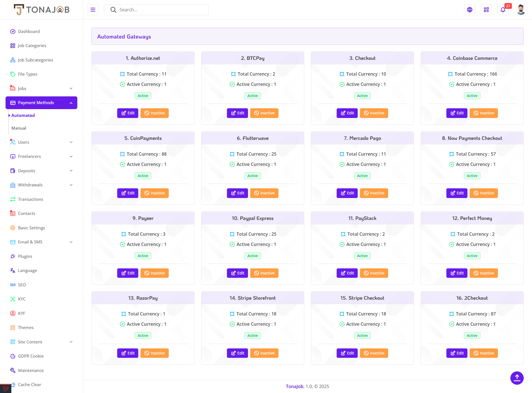Mark the Stripe Checkout gateway Inactive
The height and width of the screenshot is (393, 532).
point(374,353)
